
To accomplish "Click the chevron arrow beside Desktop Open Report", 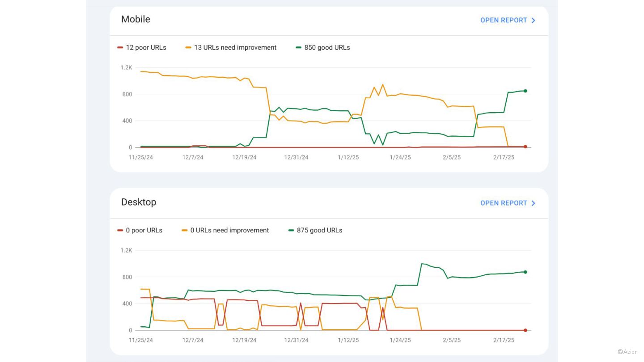I will click(533, 203).
